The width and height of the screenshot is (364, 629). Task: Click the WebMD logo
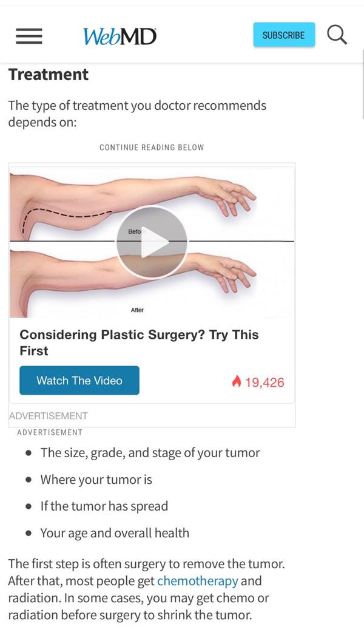click(x=120, y=36)
